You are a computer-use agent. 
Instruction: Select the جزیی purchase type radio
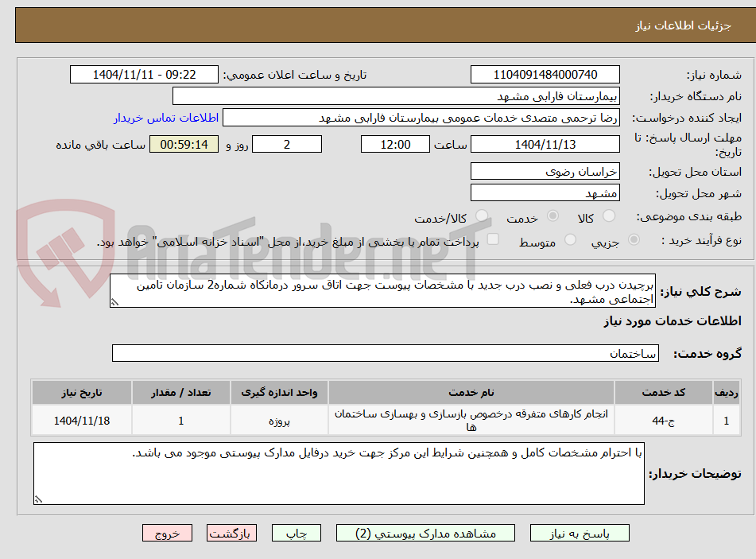(634, 239)
